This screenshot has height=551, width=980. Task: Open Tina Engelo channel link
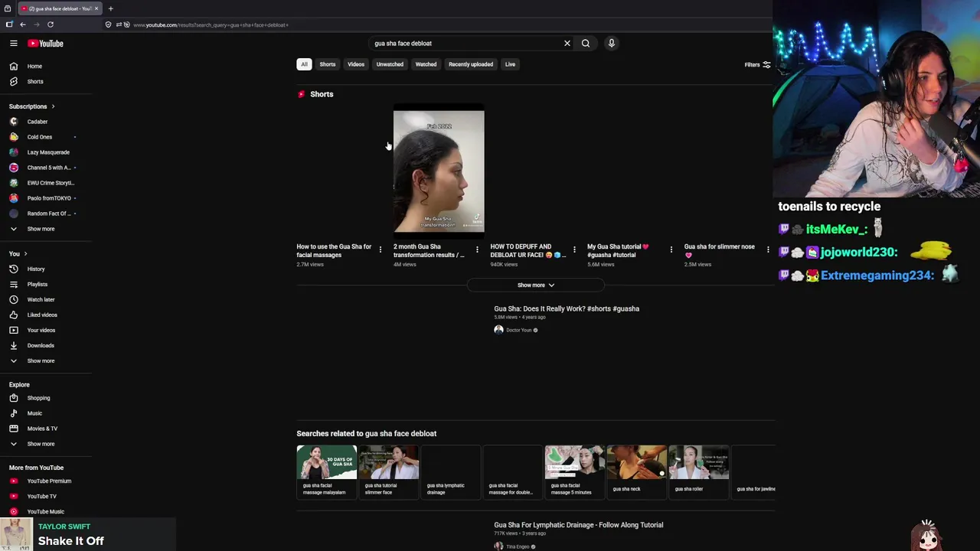518,546
